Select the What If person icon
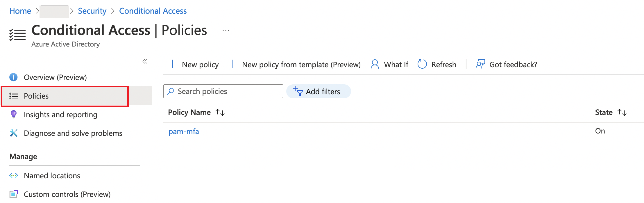The width and height of the screenshot is (644, 203). (375, 64)
